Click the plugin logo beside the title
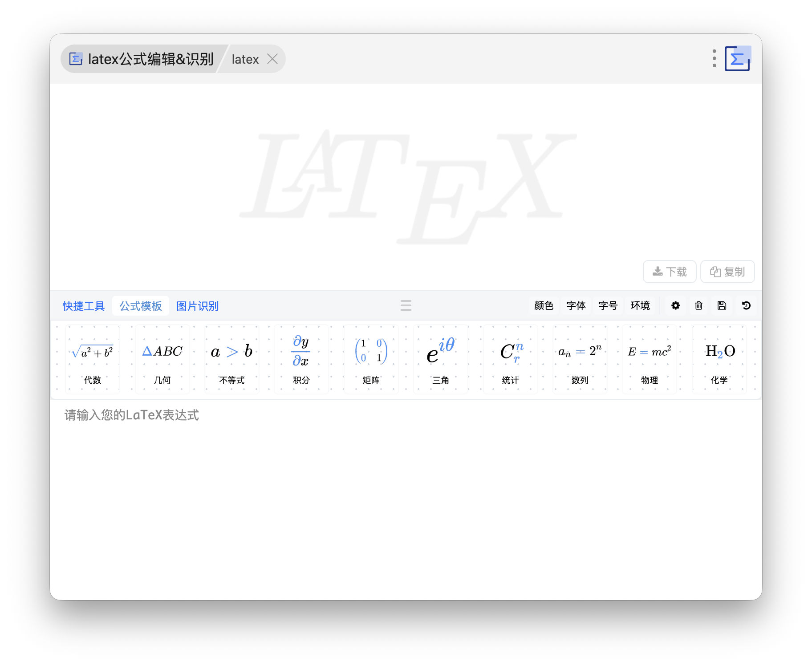Viewport: 812px width, 666px height. tap(76, 59)
